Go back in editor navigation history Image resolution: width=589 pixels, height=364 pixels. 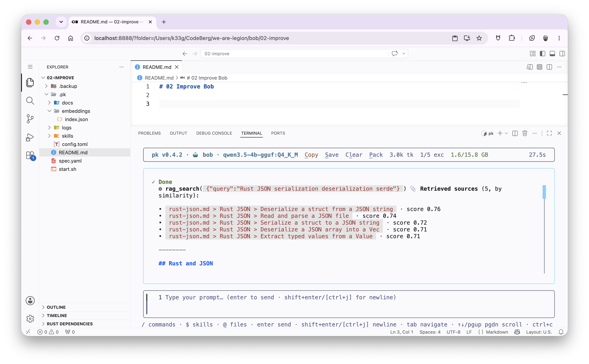[x=185, y=54]
